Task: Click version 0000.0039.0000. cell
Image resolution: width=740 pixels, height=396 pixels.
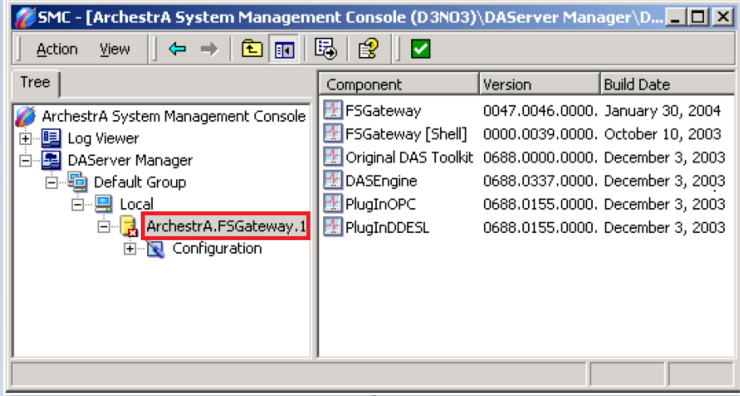Action: pos(540,134)
